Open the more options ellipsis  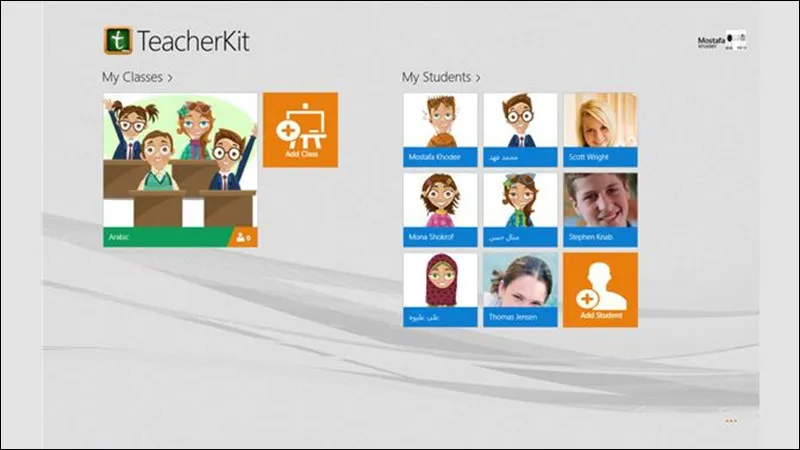tap(731, 421)
